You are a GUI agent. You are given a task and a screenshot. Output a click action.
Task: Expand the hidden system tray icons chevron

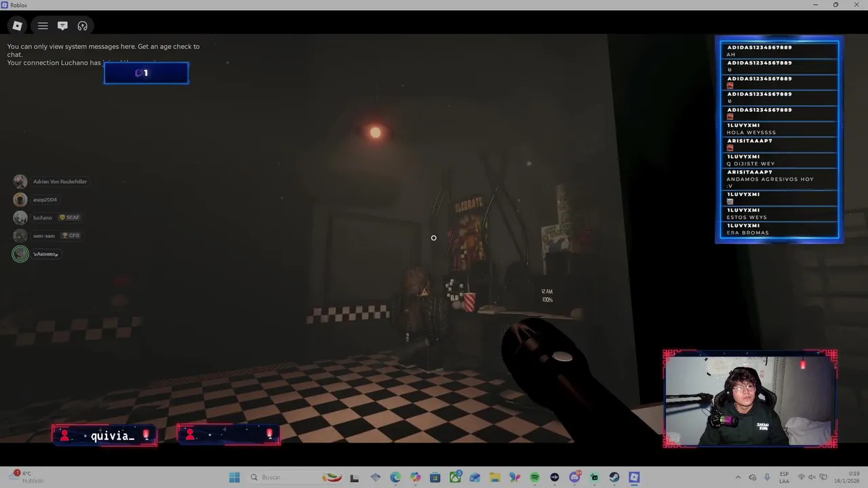[x=738, y=477]
